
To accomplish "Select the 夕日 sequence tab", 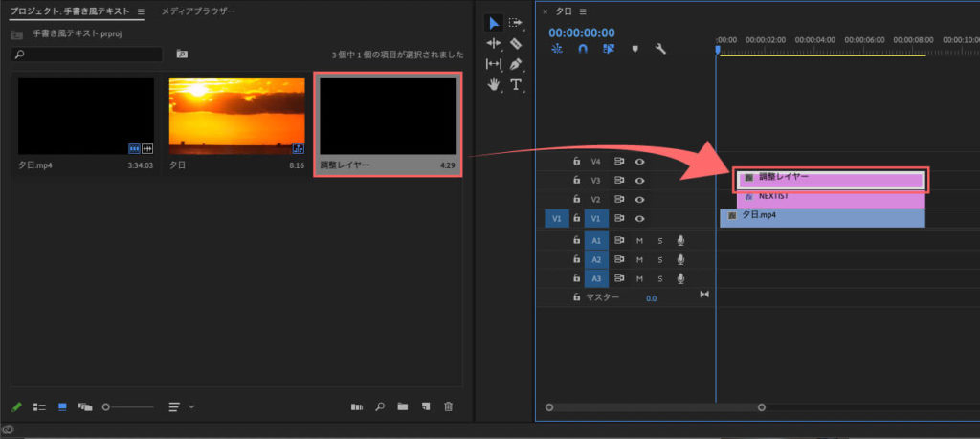I will pyautogui.click(x=563, y=11).
